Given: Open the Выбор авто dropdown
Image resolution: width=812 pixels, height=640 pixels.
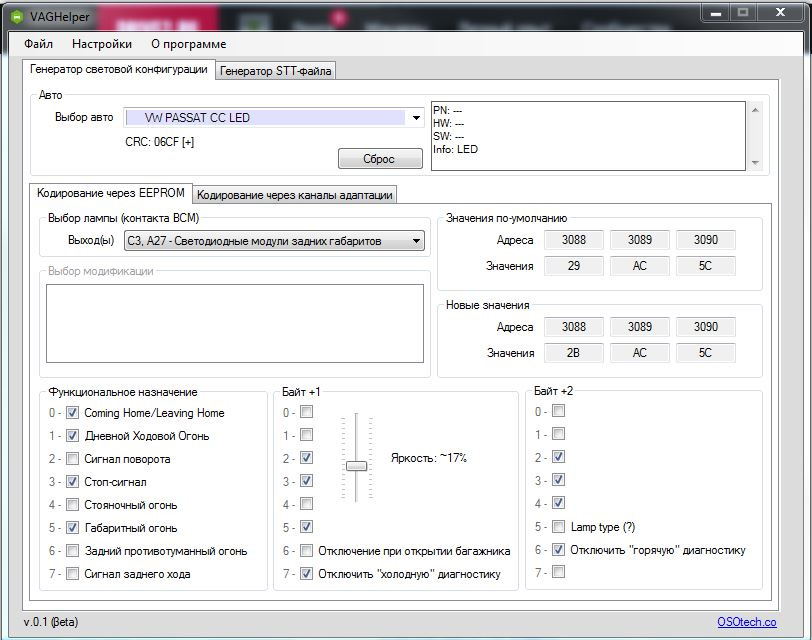Looking at the screenshot, I should [x=416, y=118].
